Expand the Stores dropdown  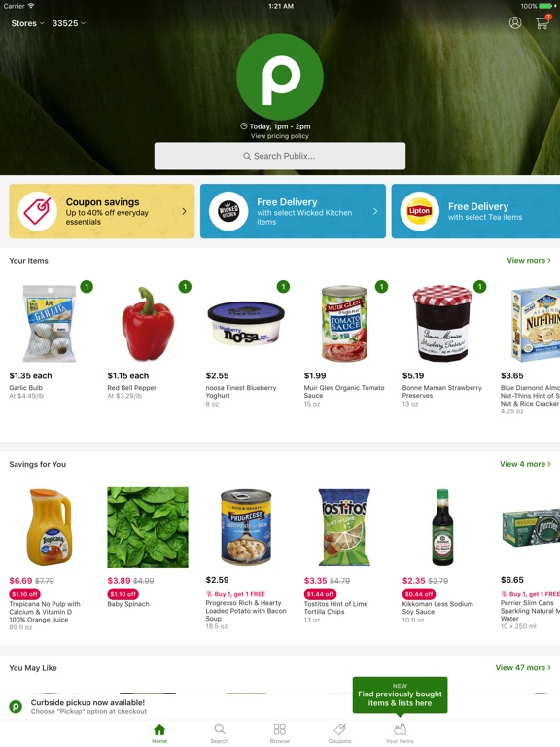coord(27,23)
